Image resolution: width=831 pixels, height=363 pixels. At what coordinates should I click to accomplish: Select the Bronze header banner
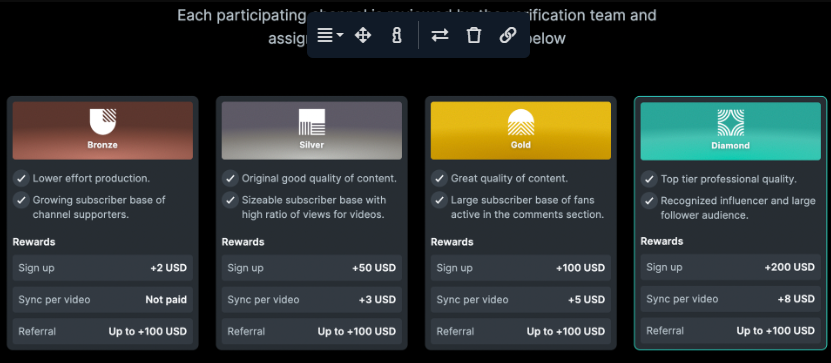point(103,130)
